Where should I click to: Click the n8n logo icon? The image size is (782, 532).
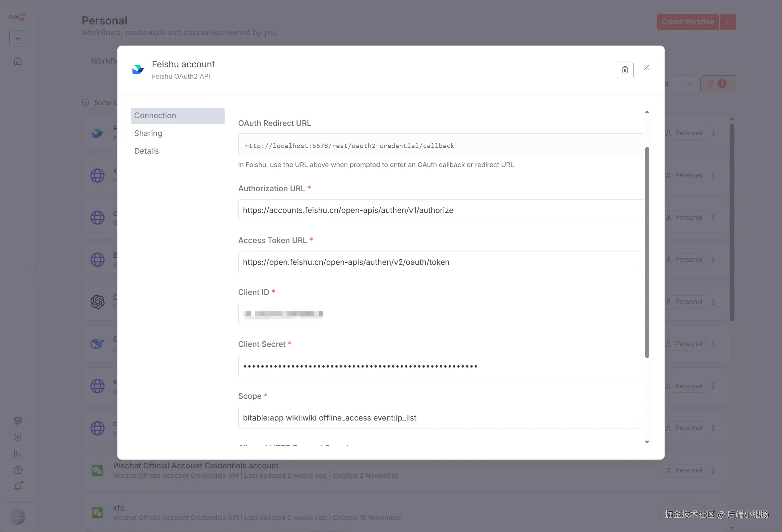[17, 17]
